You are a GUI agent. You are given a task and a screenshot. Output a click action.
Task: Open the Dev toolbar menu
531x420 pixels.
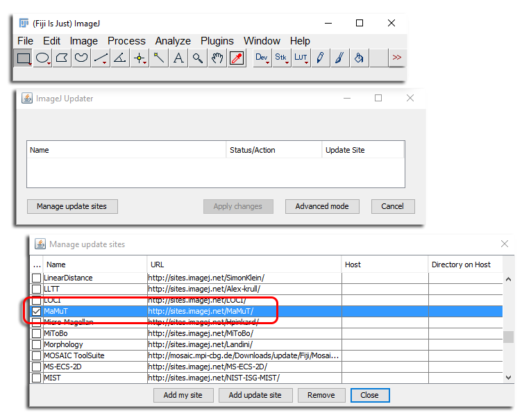[262, 58]
